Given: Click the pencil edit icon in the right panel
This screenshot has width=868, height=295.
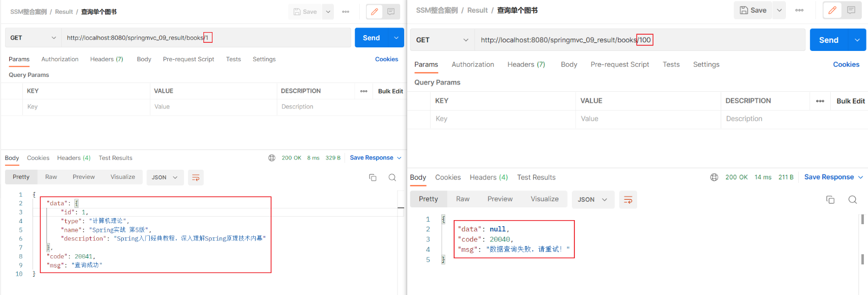Looking at the screenshot, I should point(832,10).
